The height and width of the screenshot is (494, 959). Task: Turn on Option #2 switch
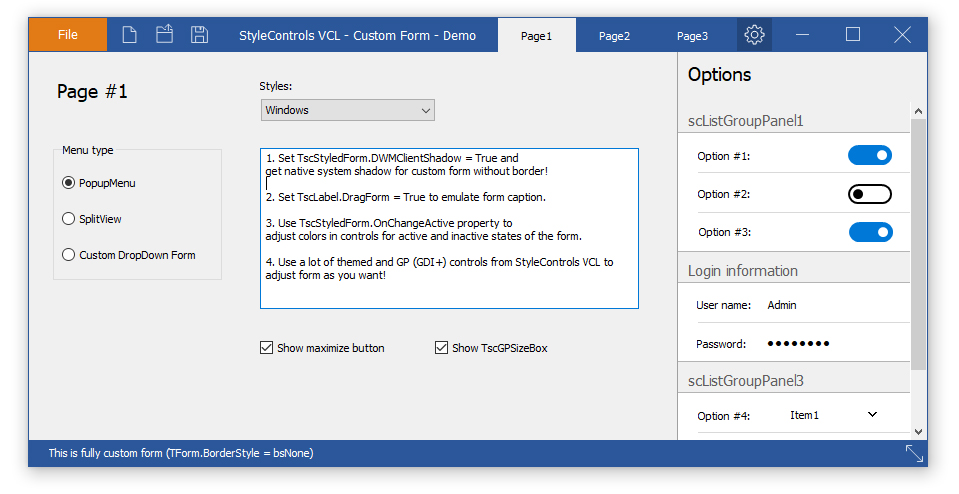click(x=870, y=194)
